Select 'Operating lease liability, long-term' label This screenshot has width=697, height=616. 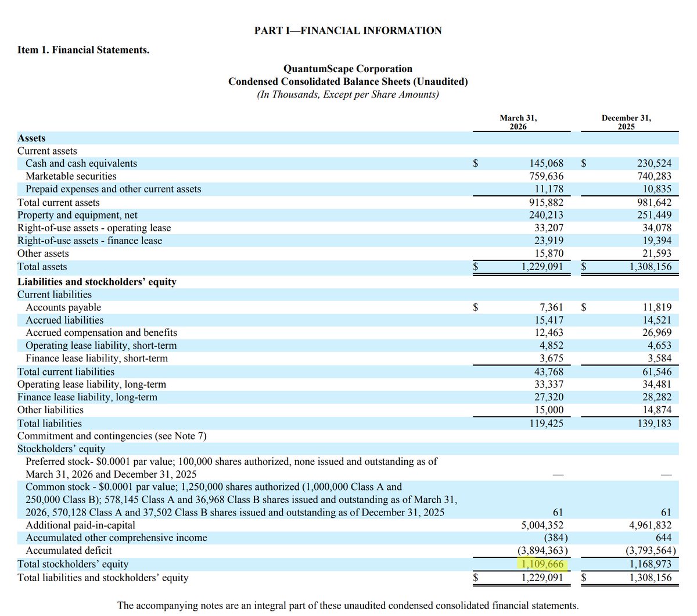coord(92,385)
